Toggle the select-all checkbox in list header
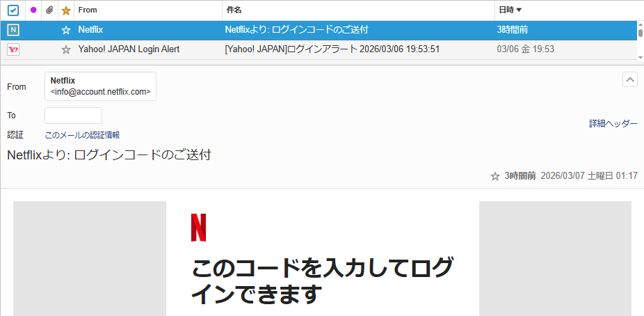Image resolution: width=644 pixels, height=316 pixels. pyautogui.click(x=13, y=10)
